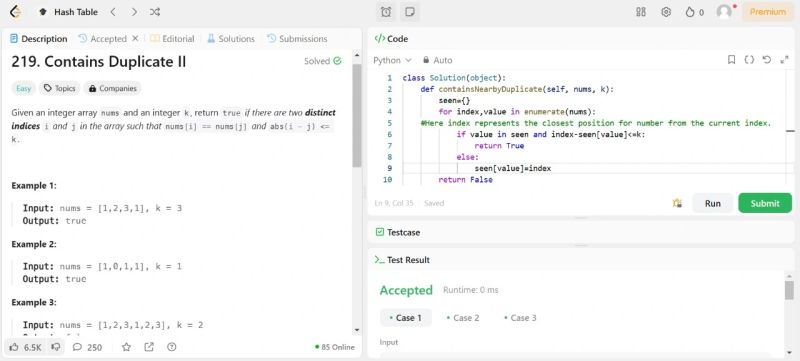Expand the Companies tag
This screenshot has width=800, height=361.
[x=112, y=88]
